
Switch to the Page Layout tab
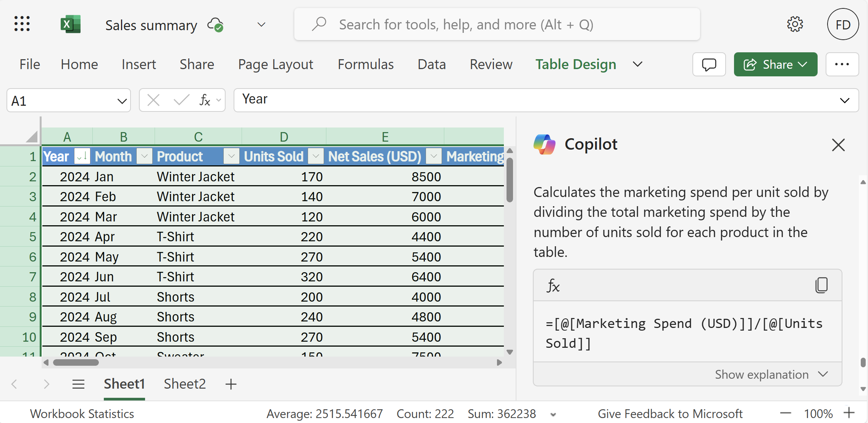point(276,64)
